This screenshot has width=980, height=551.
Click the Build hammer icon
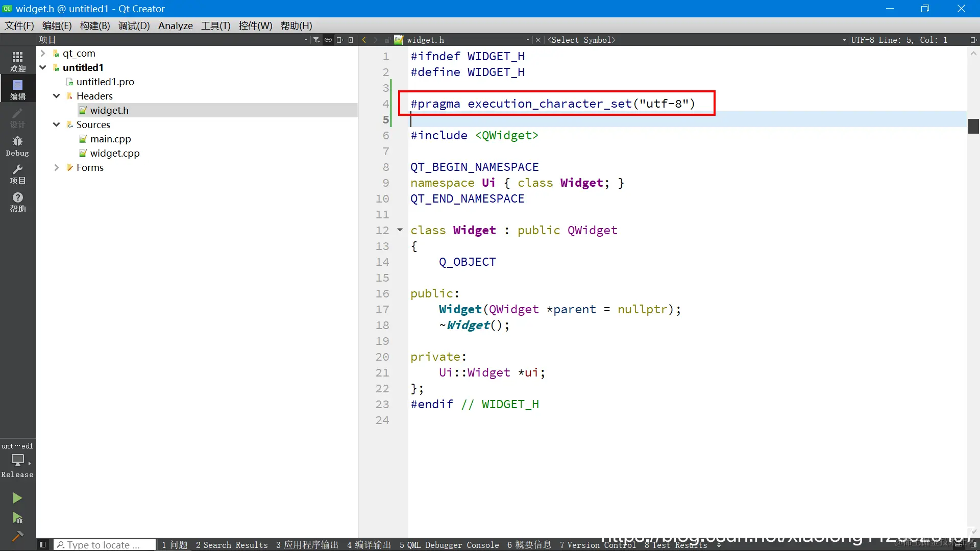(x=17, y=536)
